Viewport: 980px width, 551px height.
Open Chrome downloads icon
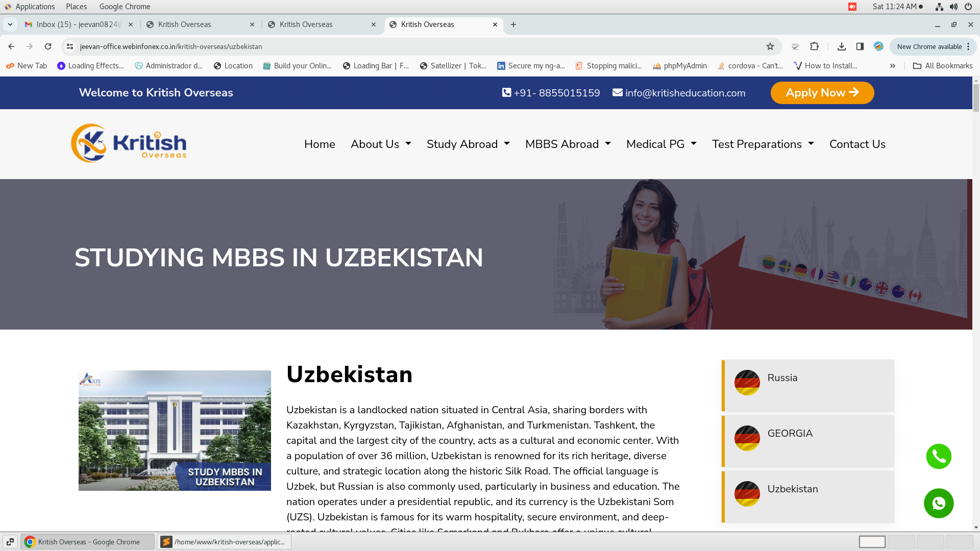click(x=841, y=46)
